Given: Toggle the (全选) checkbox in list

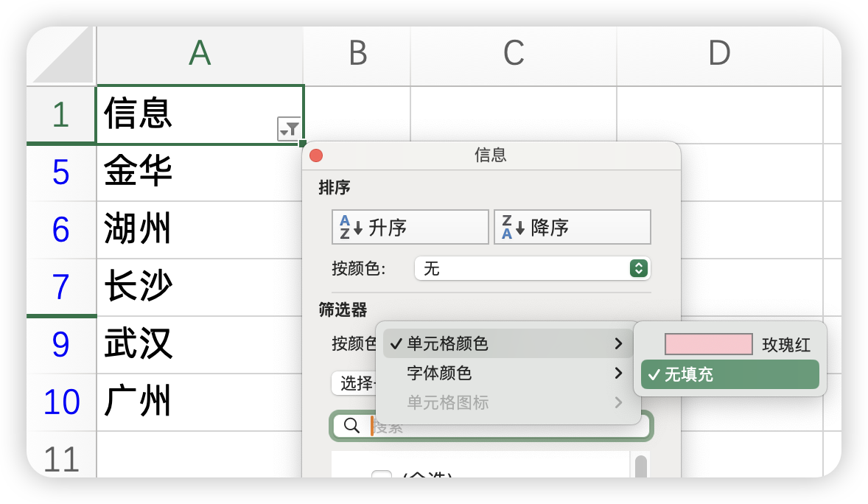Looking at the screenshot, I should point(382,474).
